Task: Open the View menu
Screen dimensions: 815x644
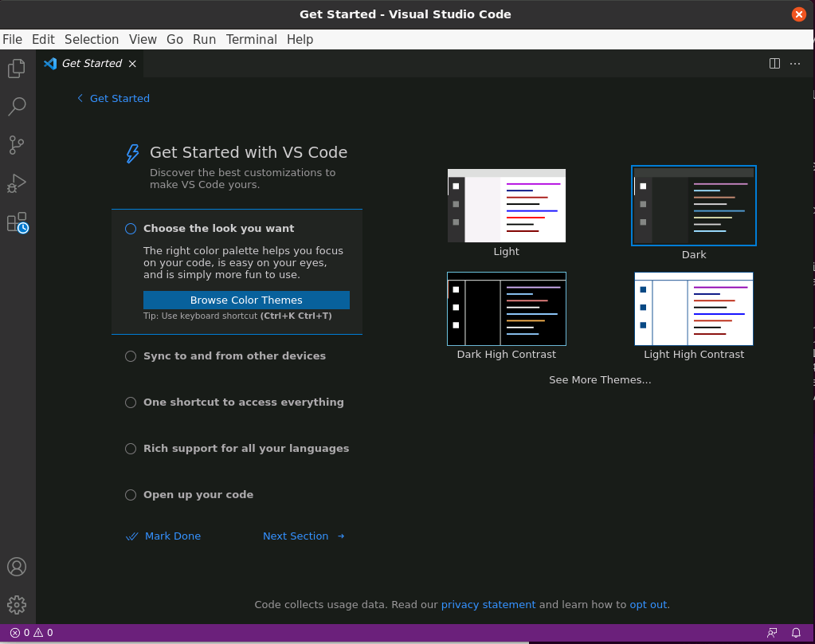Action: pyautogui.click(x=143, y=40)
